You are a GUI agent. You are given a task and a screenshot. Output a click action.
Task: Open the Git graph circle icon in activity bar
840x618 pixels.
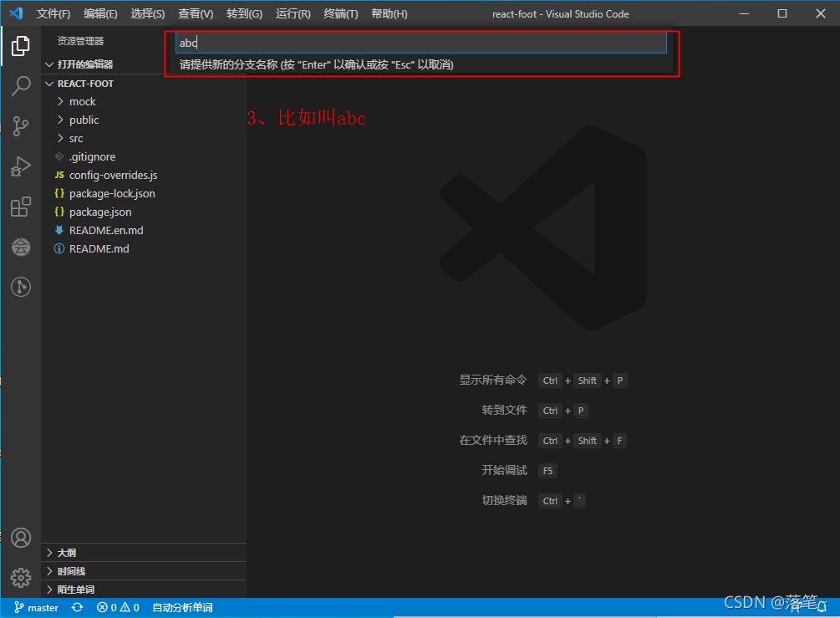(20, 287)
